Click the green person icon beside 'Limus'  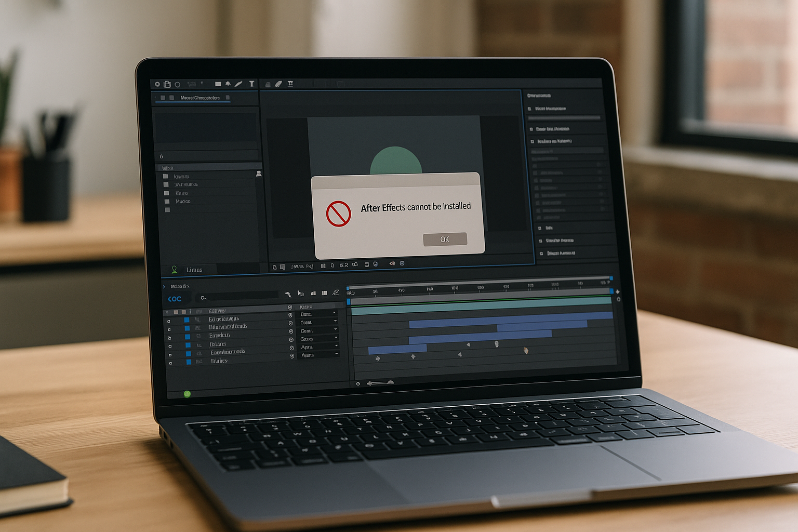(175, 270)
